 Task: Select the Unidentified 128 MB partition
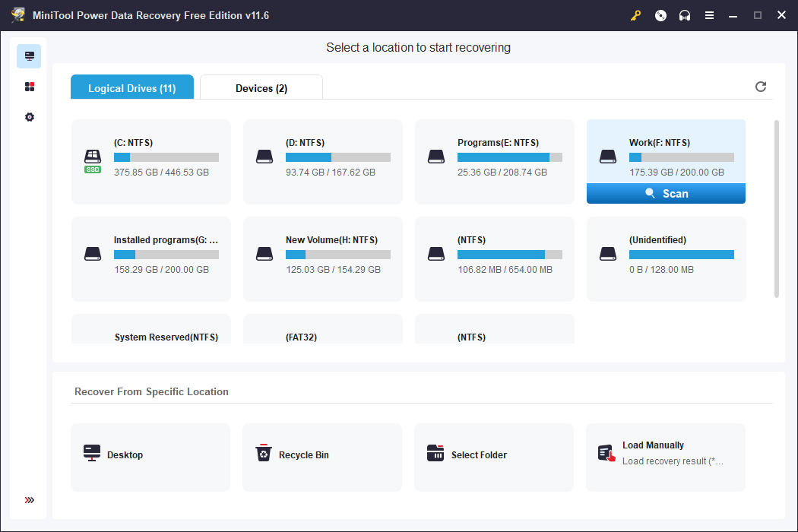(x=667, y=258)
